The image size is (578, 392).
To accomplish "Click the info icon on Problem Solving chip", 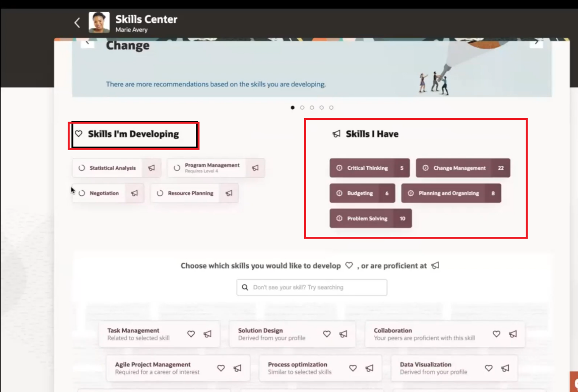I will (339, 218).
